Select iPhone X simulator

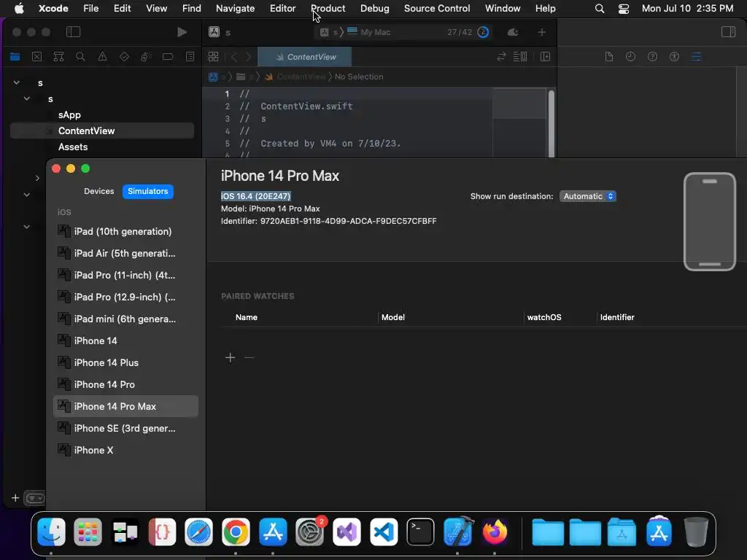pos(125,451)
